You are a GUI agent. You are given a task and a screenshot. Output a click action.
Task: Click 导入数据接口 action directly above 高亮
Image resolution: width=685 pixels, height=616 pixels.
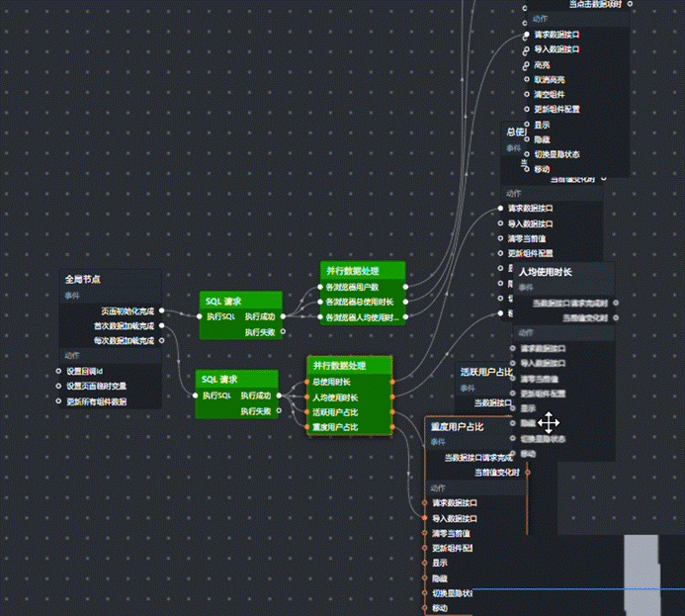557,49
